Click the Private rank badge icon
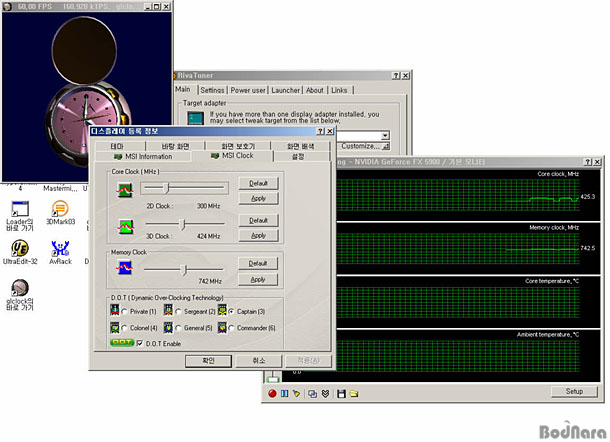610x442 pixels. pyautogui.click(x=115, y=310)
